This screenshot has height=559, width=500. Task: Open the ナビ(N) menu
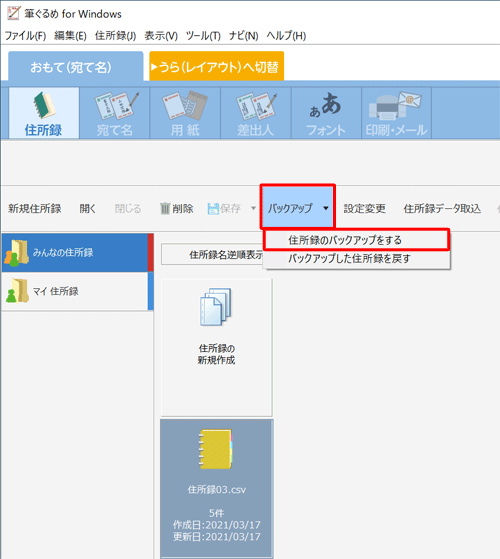point(243,36)
